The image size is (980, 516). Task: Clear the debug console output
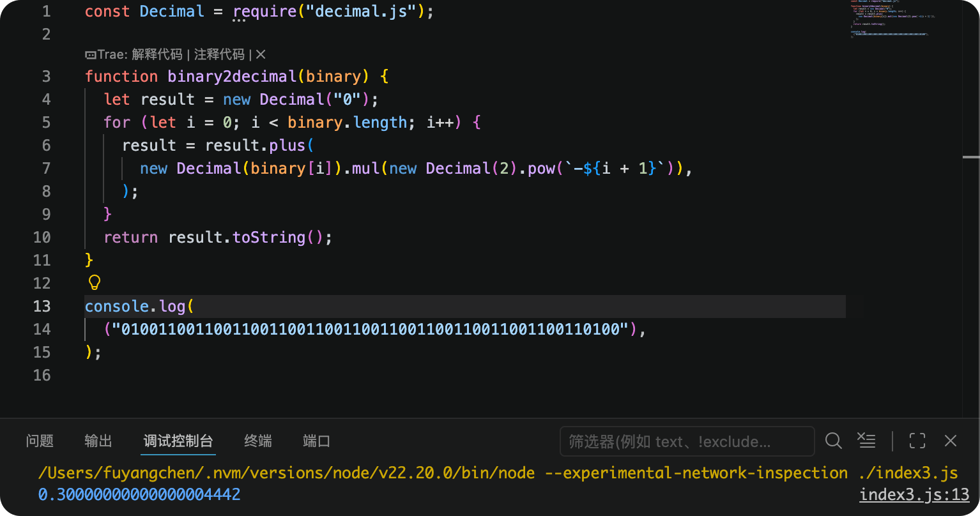pos(866,440)
